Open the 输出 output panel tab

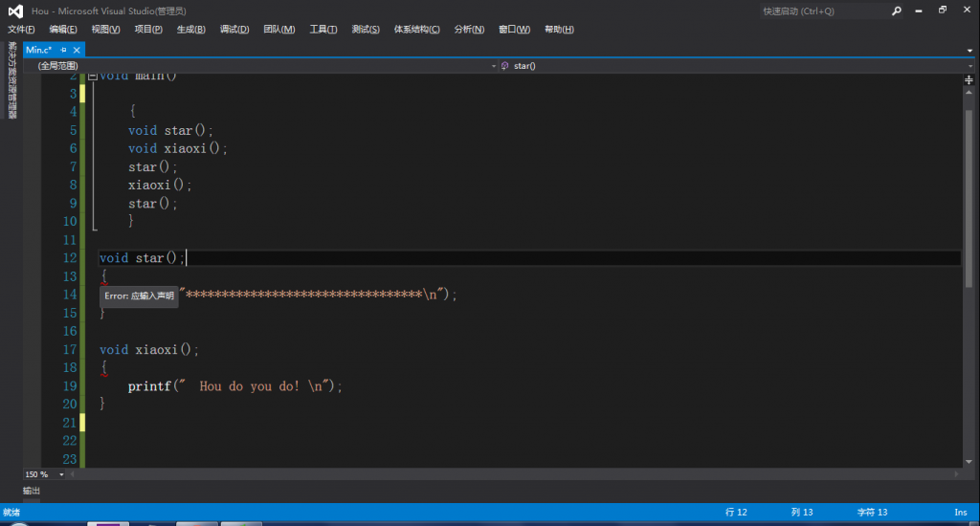pos(32,491)
